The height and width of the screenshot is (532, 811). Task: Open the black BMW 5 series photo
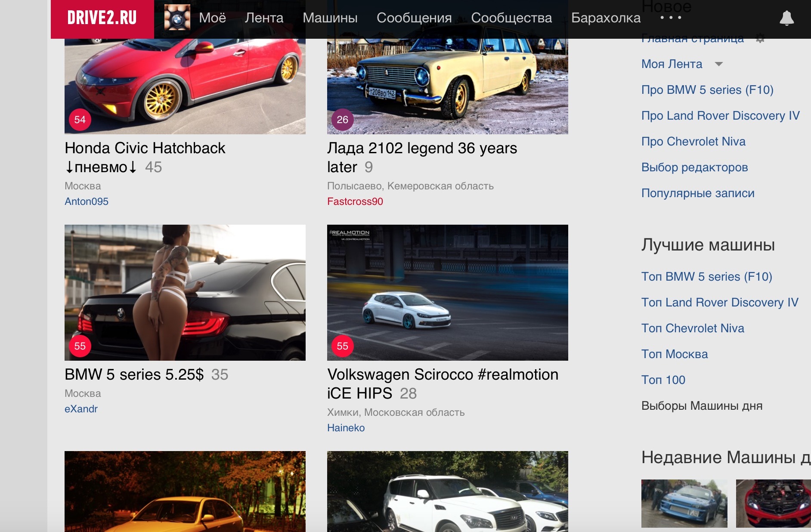point(185,293)
